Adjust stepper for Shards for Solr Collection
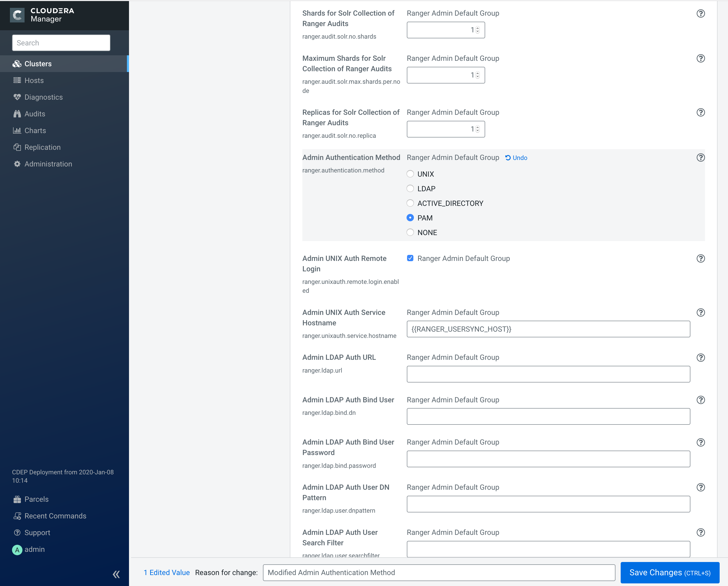This screenshot has height=586, width=728. [x=477, y=30]
